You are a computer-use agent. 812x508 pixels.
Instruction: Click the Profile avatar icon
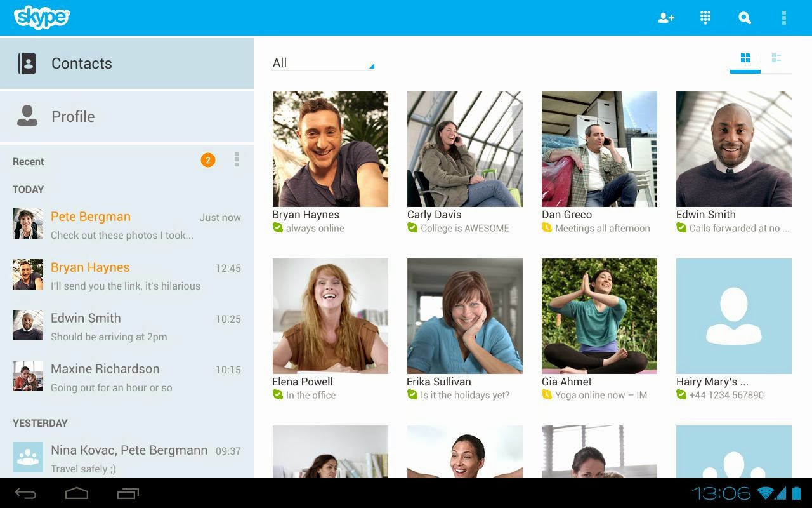coord(27,116)
